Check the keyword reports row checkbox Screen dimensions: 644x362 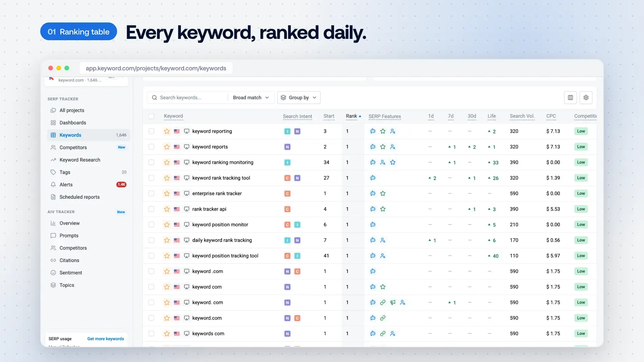151,147
